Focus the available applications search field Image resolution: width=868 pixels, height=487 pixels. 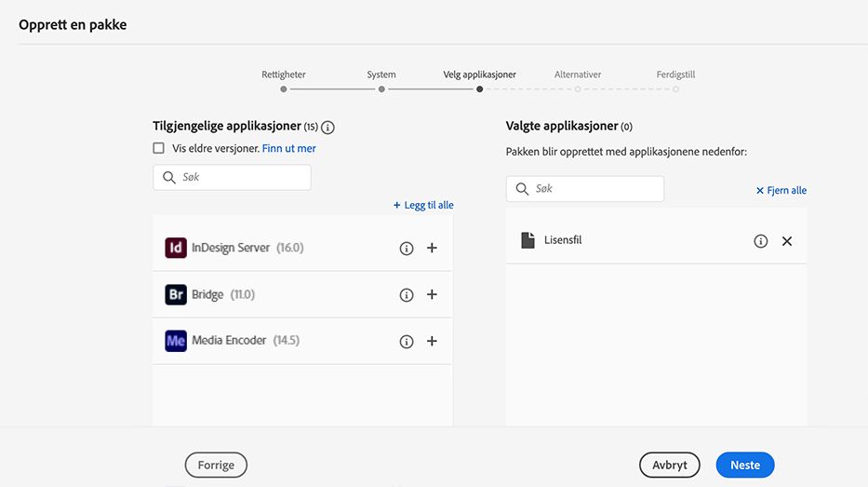232,177
